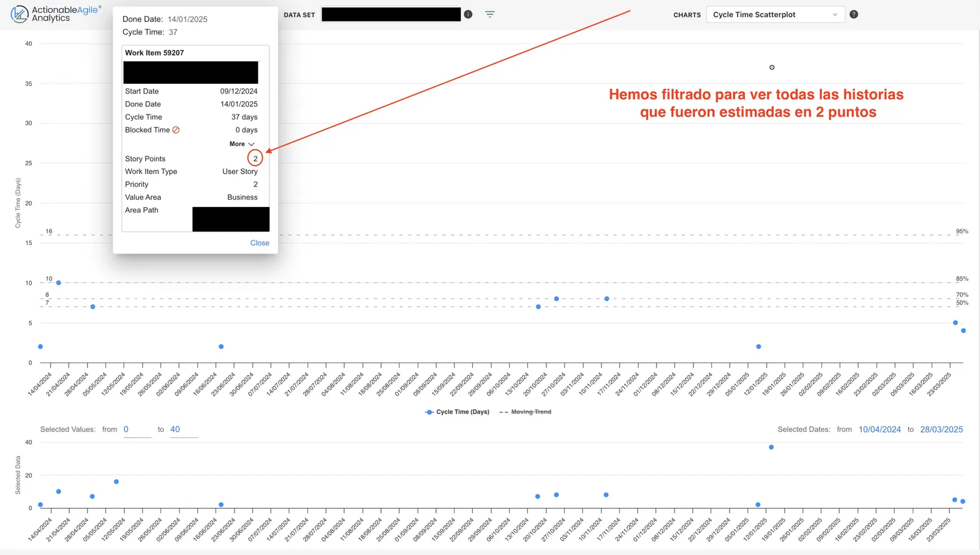Image resolution: width=980 pixels, height=555 pixels.
Task: Click the Work Item 59207 title
Action: pos(154,53)
